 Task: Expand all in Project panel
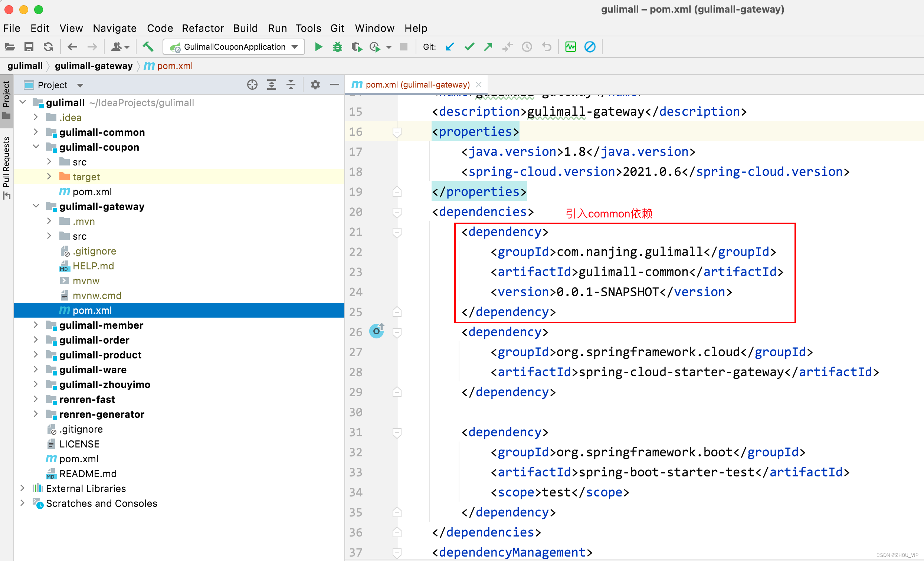point(272,85)
